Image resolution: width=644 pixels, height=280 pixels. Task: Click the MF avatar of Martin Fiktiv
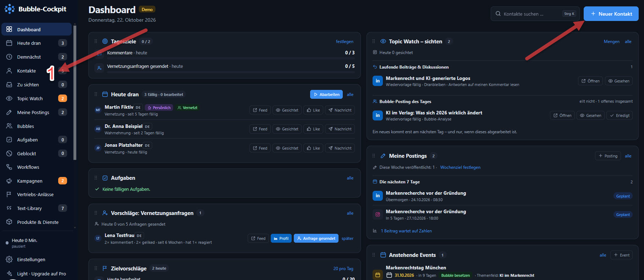98,110
